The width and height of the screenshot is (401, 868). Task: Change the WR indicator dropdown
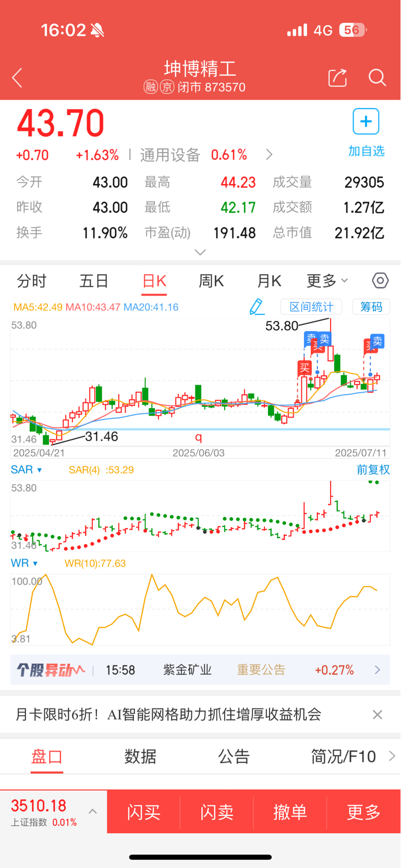pyautogui.click(x=24, y=563)
